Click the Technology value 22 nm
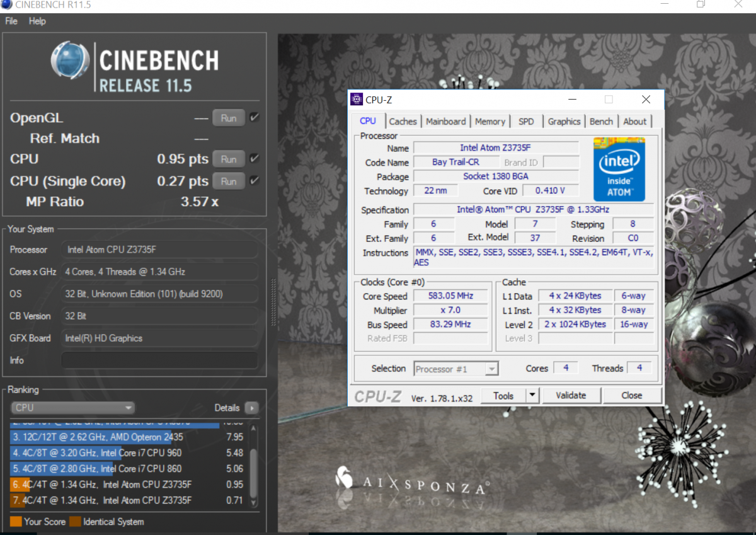Viewport: 756px width, 535px height. pos(436,190)
